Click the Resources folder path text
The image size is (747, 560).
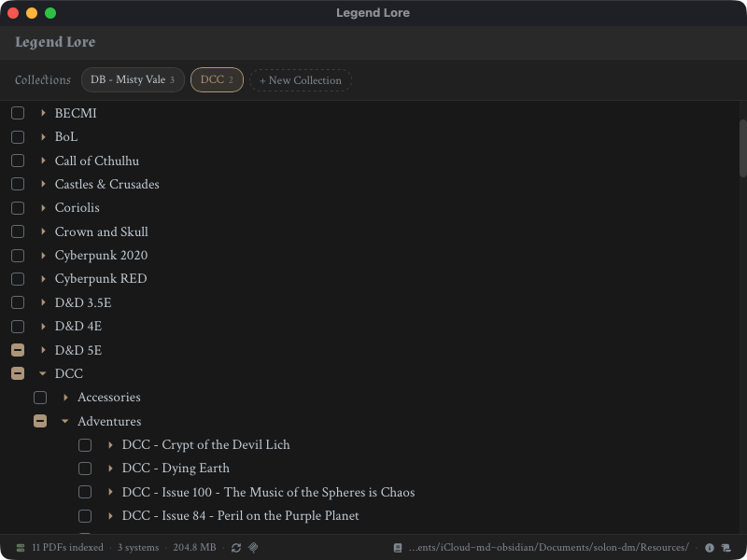pos(549,548)
